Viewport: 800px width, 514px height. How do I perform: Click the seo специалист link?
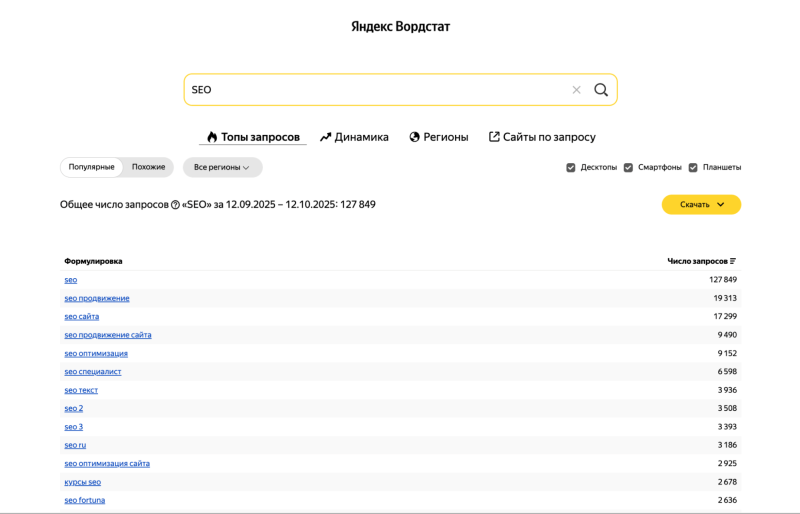pyautogui.click(x=93, y=372)
